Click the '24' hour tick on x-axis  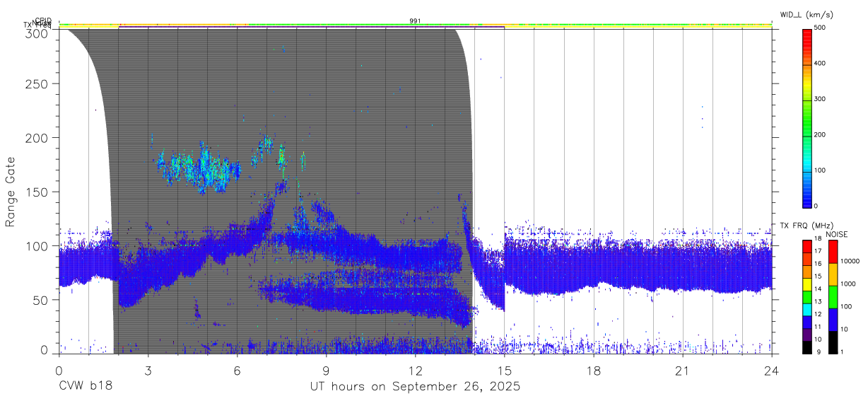coord(772,371)
